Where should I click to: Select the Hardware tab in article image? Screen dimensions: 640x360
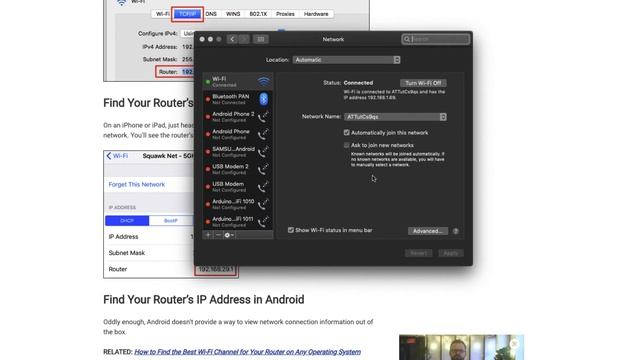[316, 14]
